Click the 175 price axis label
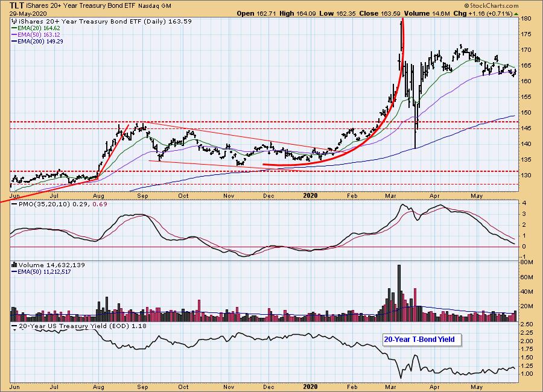 tap(526, 34)
